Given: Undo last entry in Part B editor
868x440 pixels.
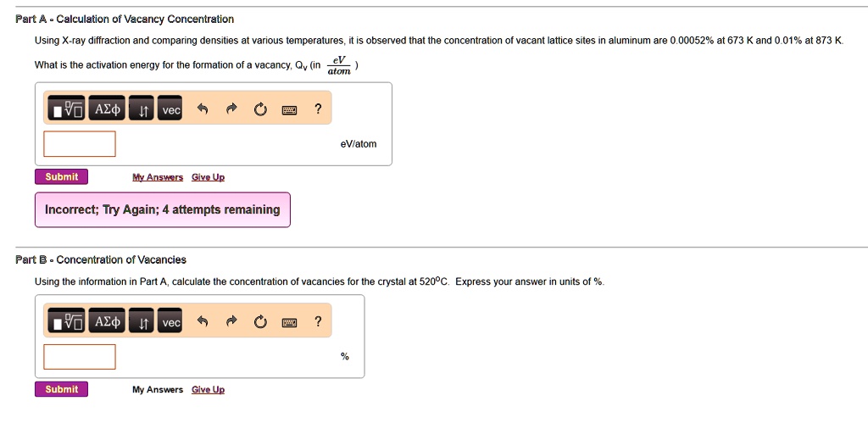Looking at the screenshot, I should (x=203, y=321).
